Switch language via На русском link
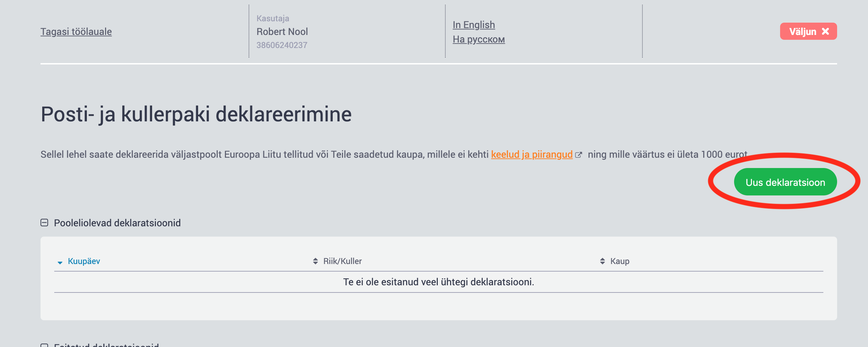868x347 pixels. click(479, 39)
